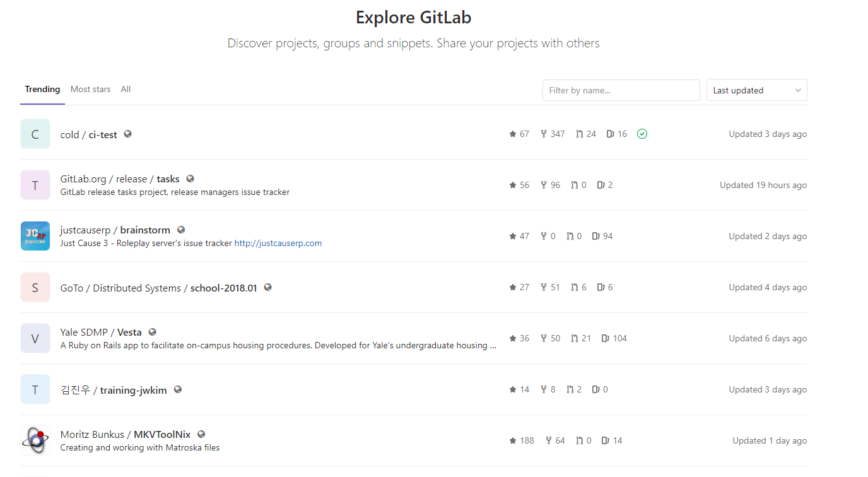Open the Trending tab
The height and width of the screenshot is (477, 868).
coord(42,90)
